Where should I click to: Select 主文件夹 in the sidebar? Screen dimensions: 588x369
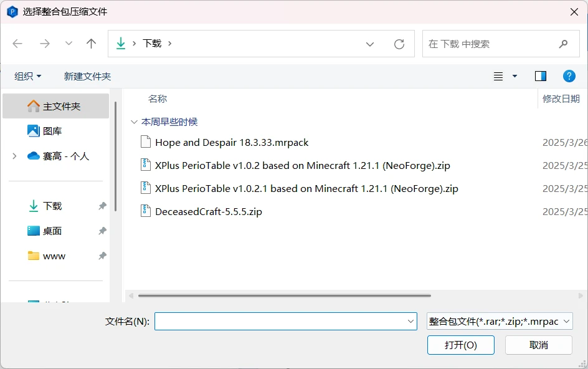click(x=56, y=106)
